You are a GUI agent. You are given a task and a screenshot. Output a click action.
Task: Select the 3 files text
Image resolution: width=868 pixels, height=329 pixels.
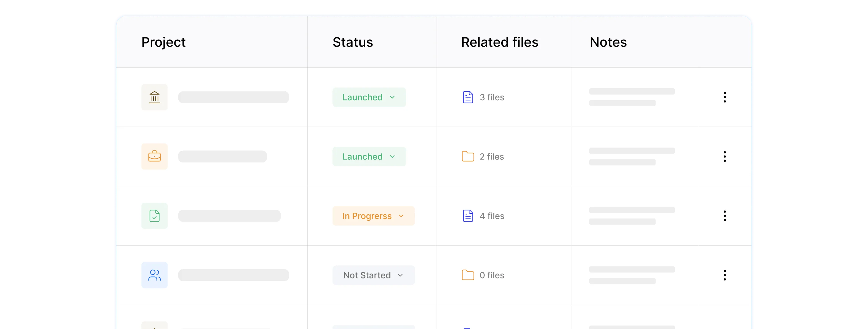(x=492, y=97)
